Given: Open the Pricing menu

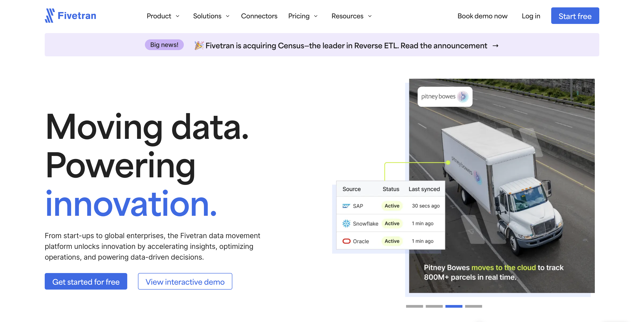Looking at the screenshot, I should click(303, 16).
